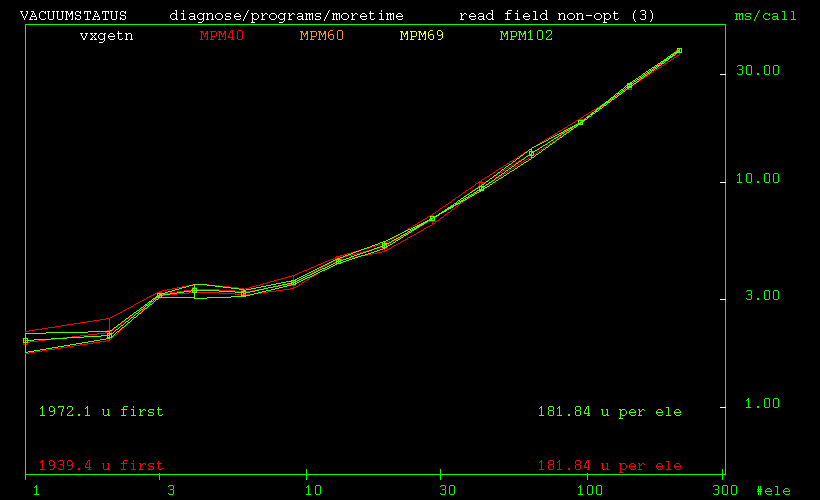Select the diagnose/programs/moretime path text
820x500 pixels.
[286, 16]
